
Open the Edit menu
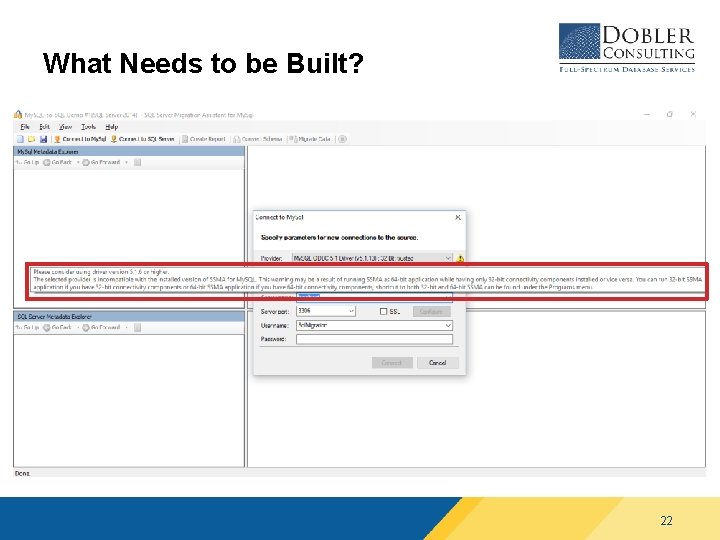pos(45,127)
